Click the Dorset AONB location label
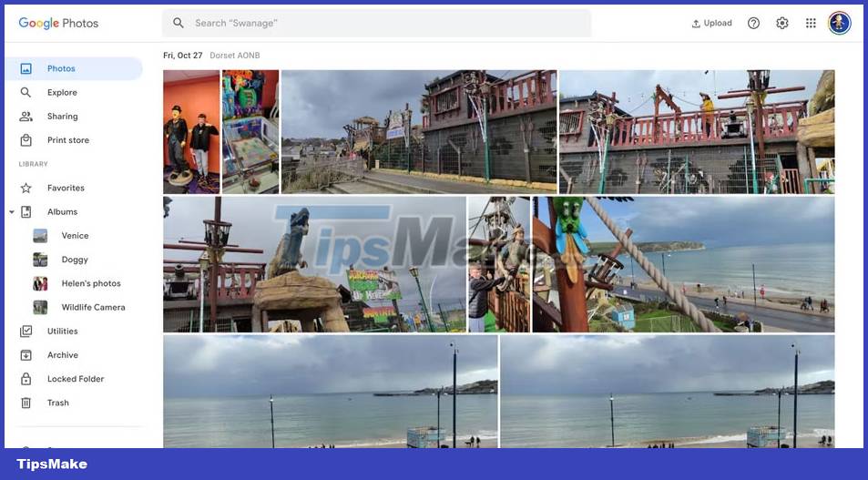The image size is (868, 480). point(235,56)
